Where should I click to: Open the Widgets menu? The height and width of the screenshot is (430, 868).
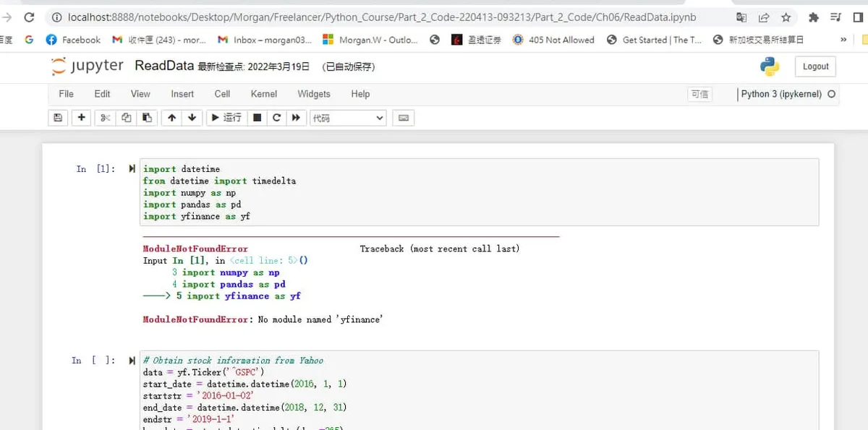(x=313, y=94)
